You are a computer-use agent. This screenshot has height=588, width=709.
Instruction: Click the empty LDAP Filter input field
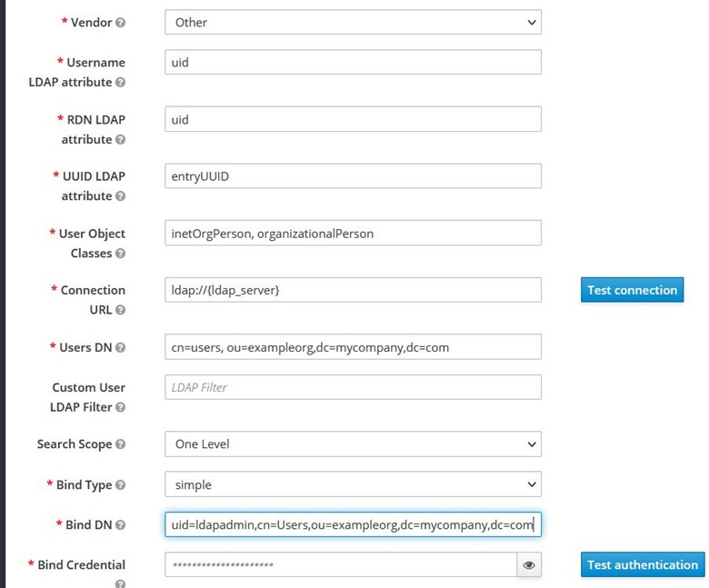point(354,387)
